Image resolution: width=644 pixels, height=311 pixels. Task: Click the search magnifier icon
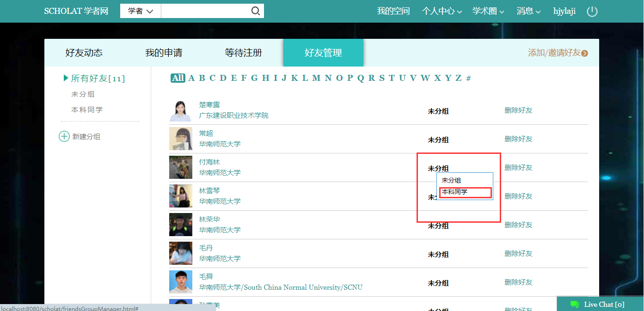(255, 11)
